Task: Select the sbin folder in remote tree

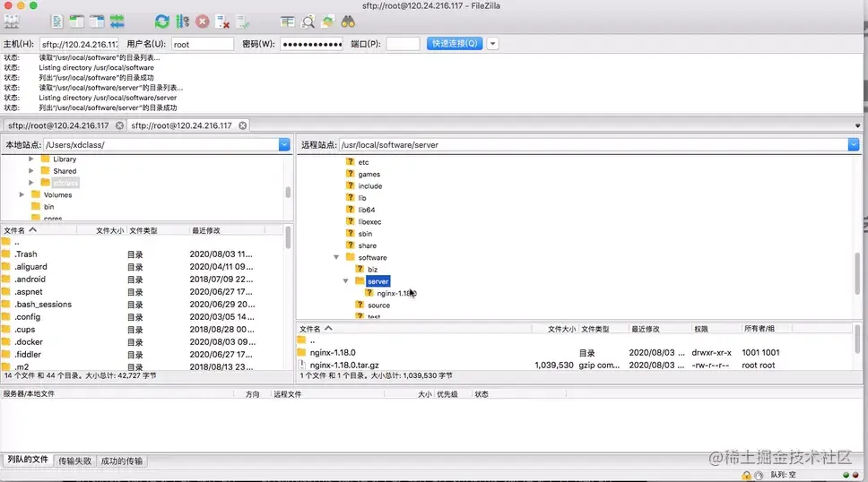Action: (365, 234)
